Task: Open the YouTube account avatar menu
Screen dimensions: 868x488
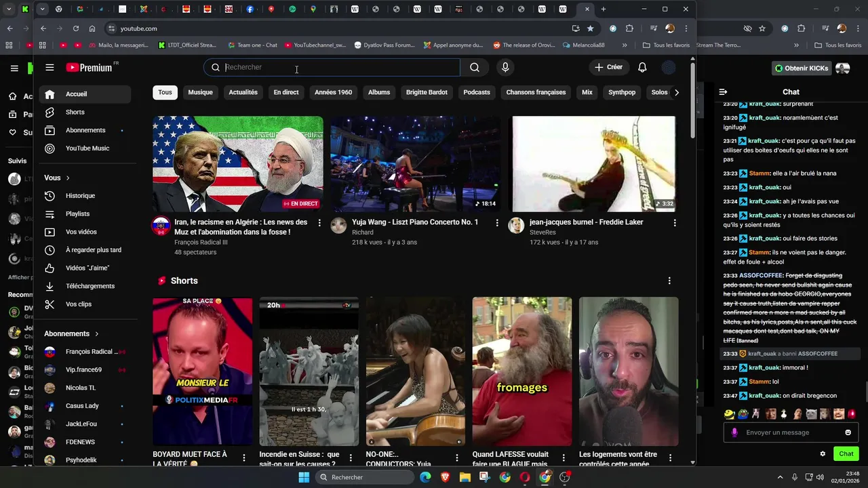Action: click(x=669, y=67)
